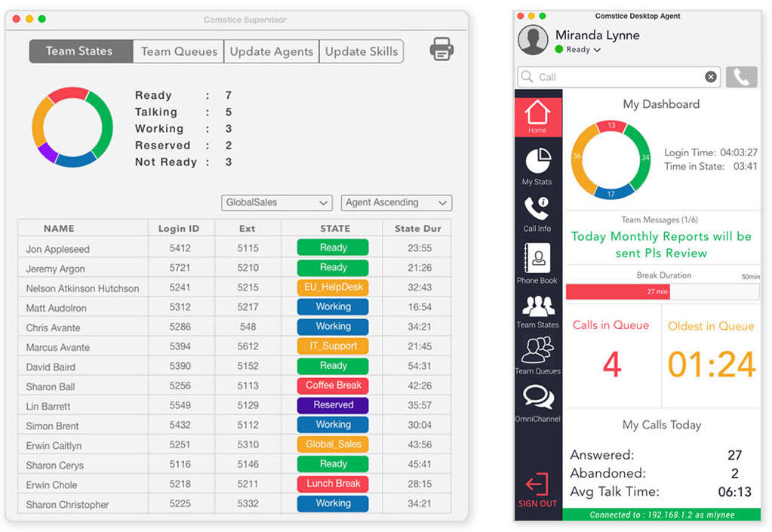Screen dimensions: 772x532
Task: Click the Calls in Queue count 4
Action: (x=612, y=364)
